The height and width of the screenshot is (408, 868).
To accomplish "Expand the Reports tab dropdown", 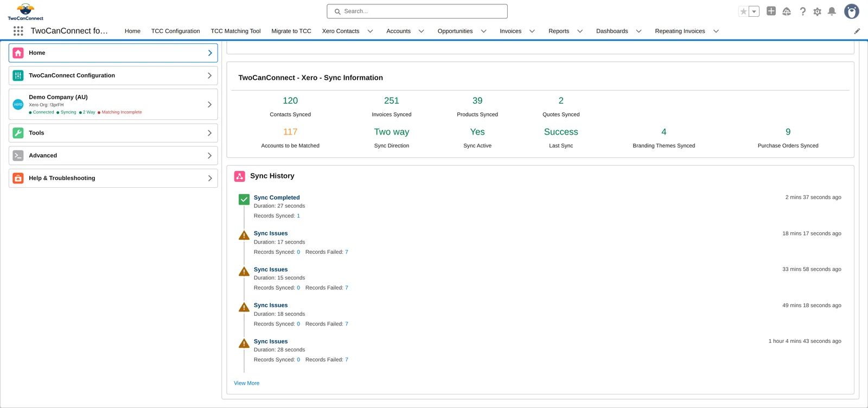I will click(580, 31).
